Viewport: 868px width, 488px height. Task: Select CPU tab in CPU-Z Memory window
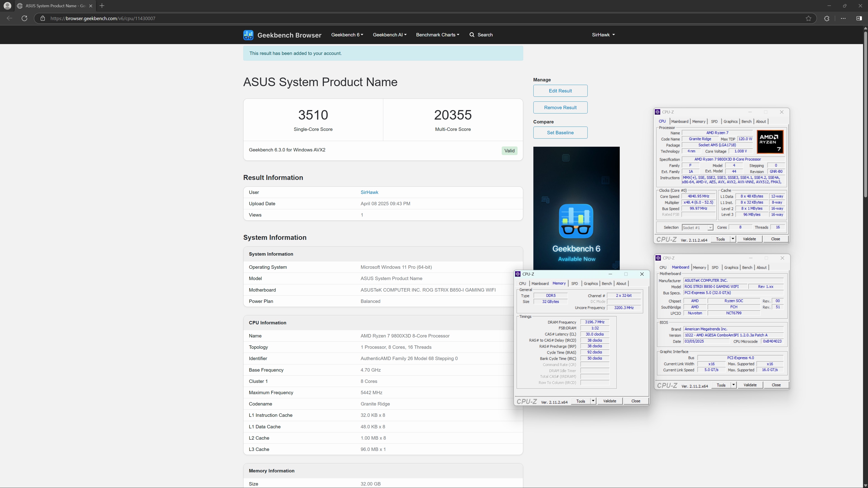click(x=523, y=284)
